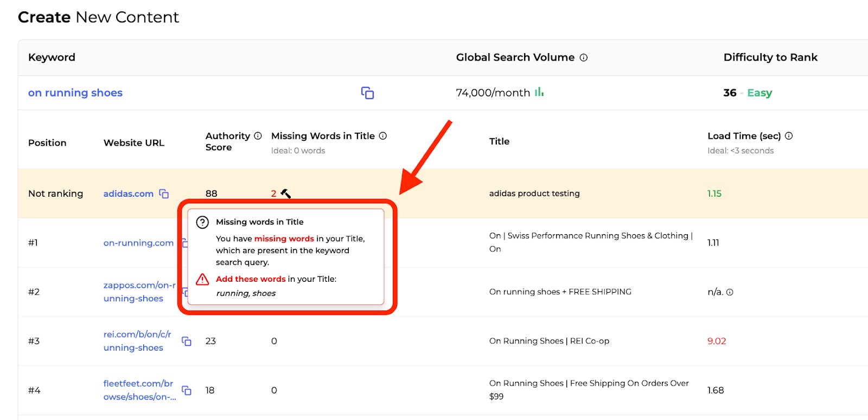Click 'Create New Content' page heading
The width and height of the screenshot is (868, 420).
(98, 17)
